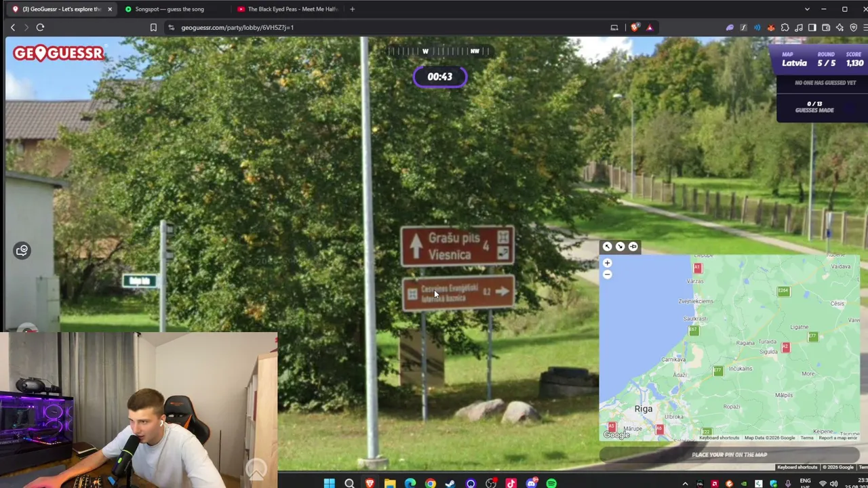Viewport: 868px width, 488px height.
Task: Click the Brave Shields lion icon in address bar
Action: tap(635, 28)
